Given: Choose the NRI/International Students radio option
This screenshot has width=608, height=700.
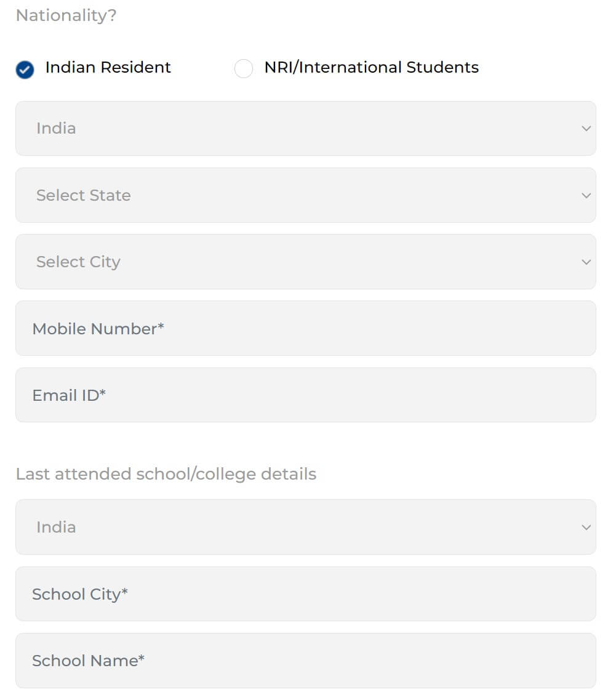Looking at the screenshot, I should tap(244, 69).
